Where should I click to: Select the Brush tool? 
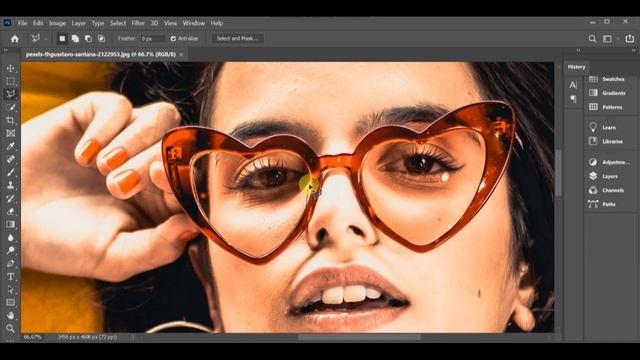click(11, 172)
